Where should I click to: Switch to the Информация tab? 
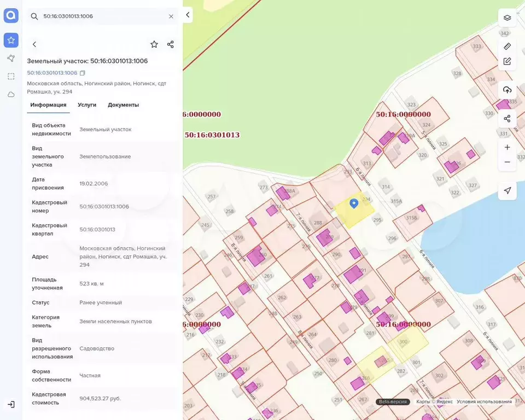[x=48, y=105]
